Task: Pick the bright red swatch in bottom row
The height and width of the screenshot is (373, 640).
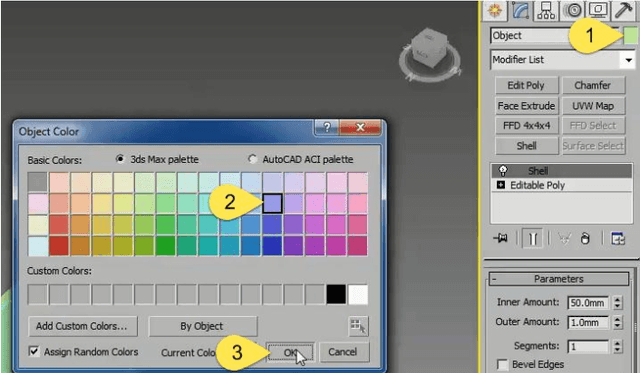Action: coord(59,246)
